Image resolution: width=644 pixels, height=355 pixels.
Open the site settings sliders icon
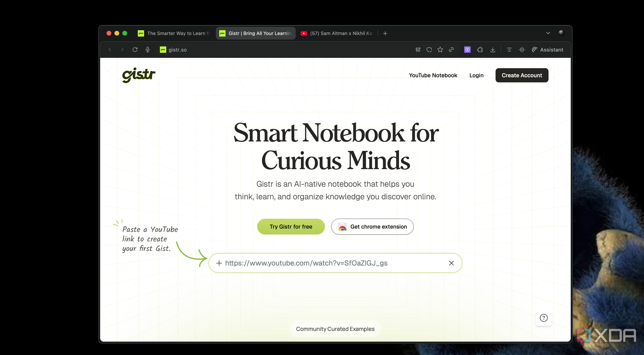tap(418, 50)
